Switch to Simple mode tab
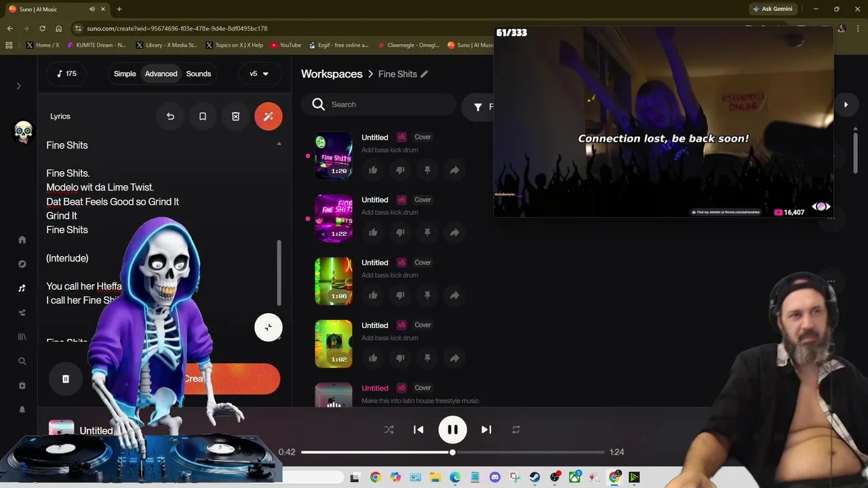868x488 pixels. [x=125, y=74]
